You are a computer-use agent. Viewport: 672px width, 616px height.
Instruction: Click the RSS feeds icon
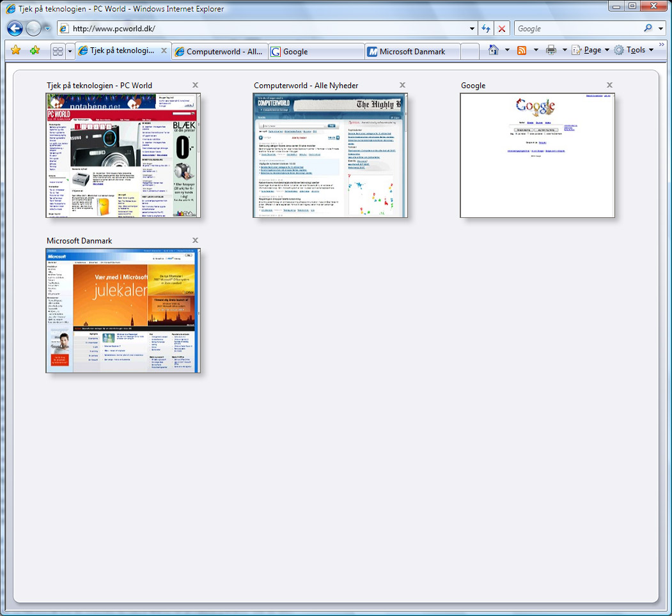coord(522,50)
